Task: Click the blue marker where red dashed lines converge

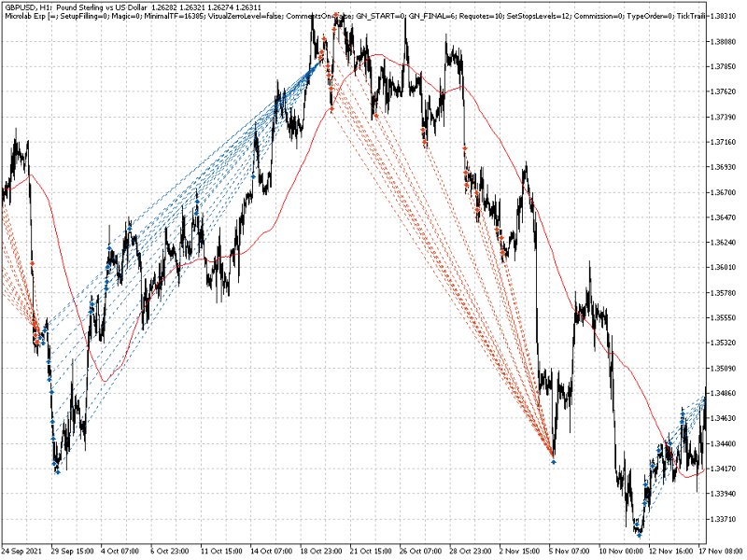Action: pos(553,461)
